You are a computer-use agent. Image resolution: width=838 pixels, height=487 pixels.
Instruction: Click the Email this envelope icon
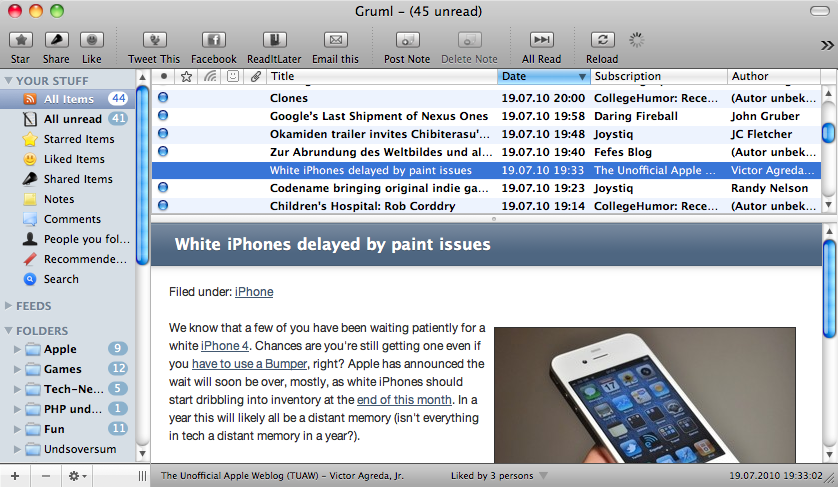click(336, 40)
